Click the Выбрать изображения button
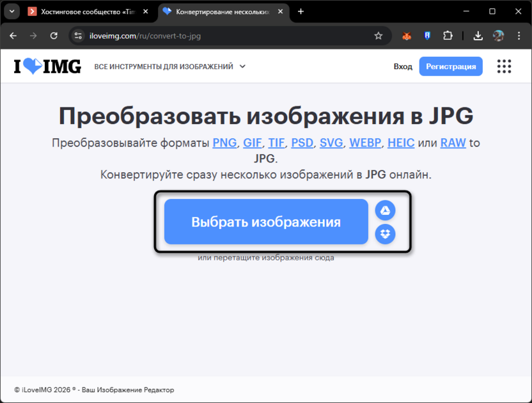The image size is (532, 403). (x=265, y=221)
